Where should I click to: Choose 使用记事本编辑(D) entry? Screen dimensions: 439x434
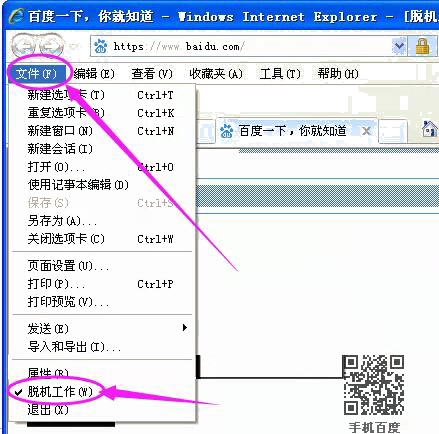(x=102, y=185)
